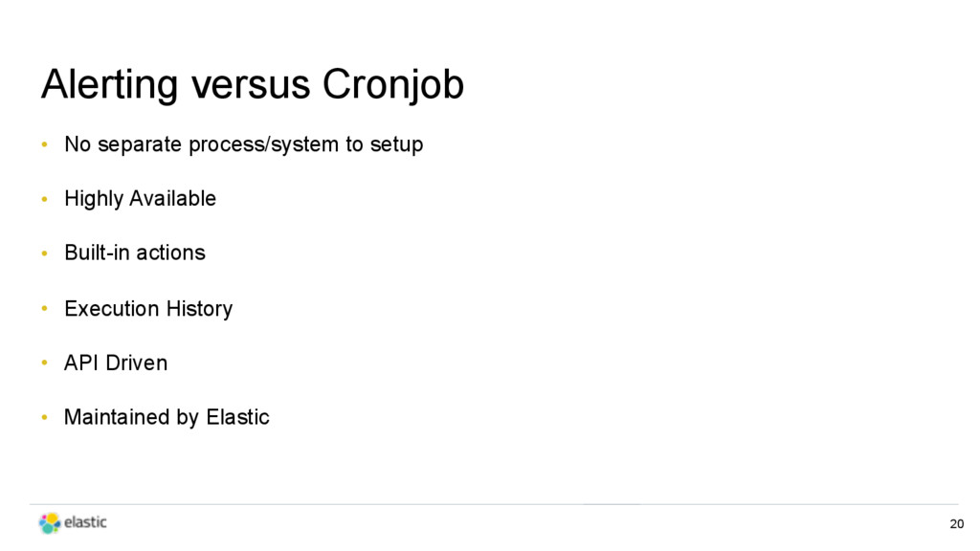Click the Execution History text
This screenshot has width=980, height=551.
(148, 309)
